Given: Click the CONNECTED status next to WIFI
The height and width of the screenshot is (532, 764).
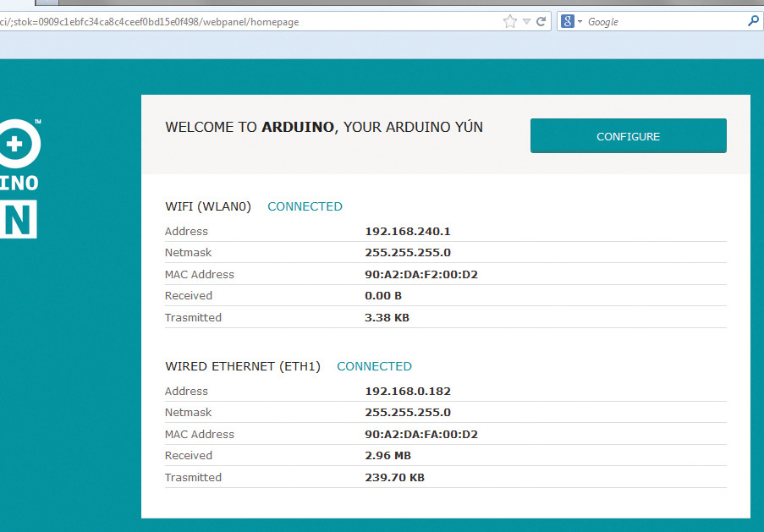Looking at the screenshot, I should pyautogui.click(x=305, y=206).
